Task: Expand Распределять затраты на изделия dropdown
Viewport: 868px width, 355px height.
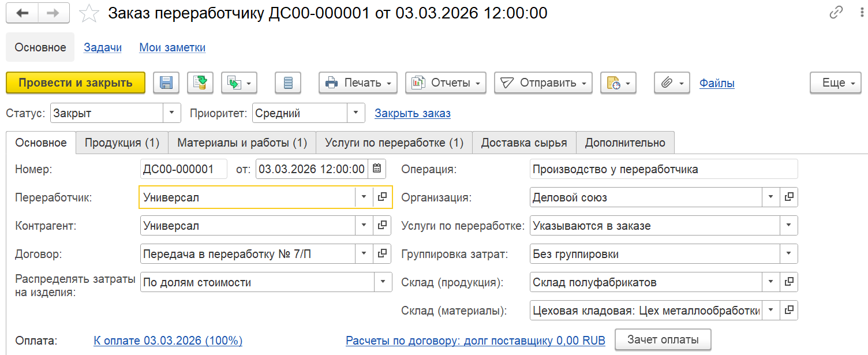Action: pos(383,282)
